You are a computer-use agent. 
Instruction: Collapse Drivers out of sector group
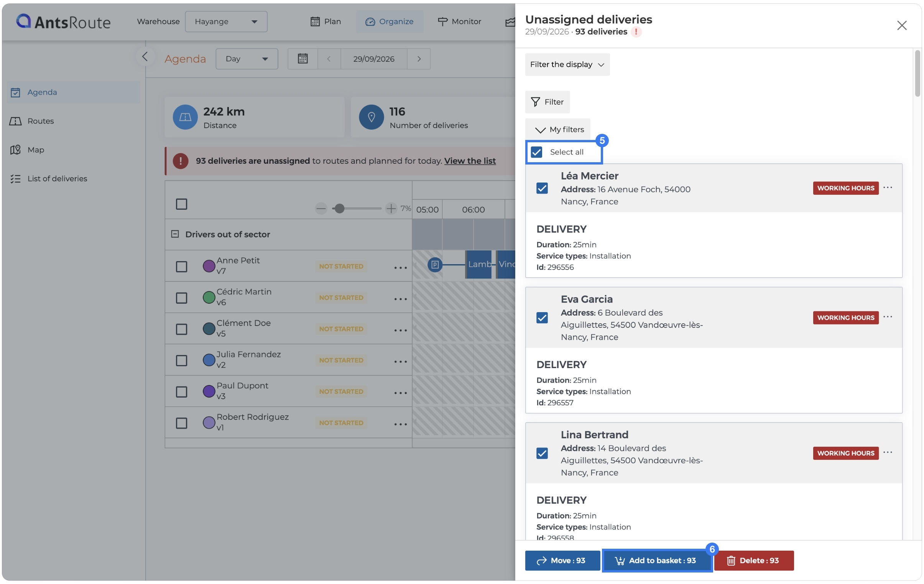pos(174,234)
